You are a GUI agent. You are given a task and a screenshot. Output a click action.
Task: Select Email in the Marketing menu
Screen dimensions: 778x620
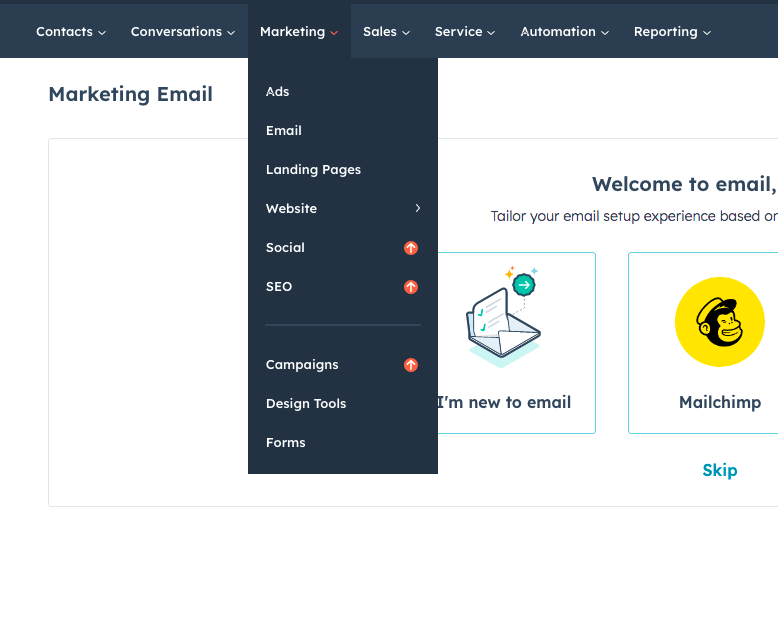283,130
